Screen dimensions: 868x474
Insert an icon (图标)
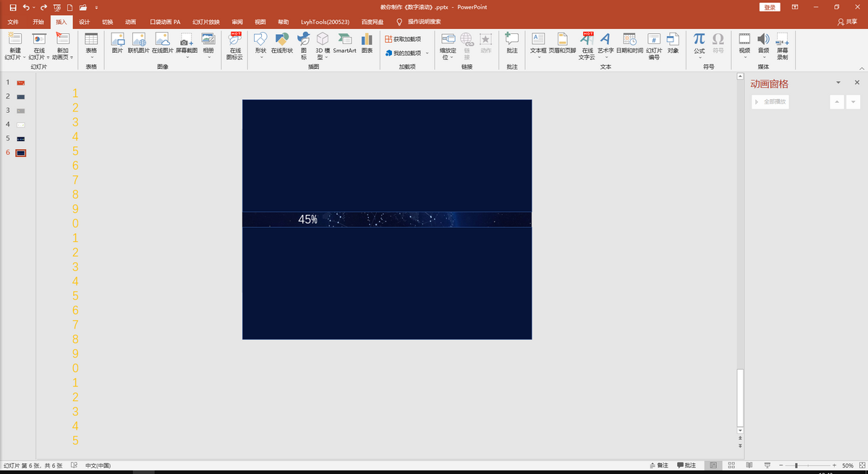coord(304,46)
